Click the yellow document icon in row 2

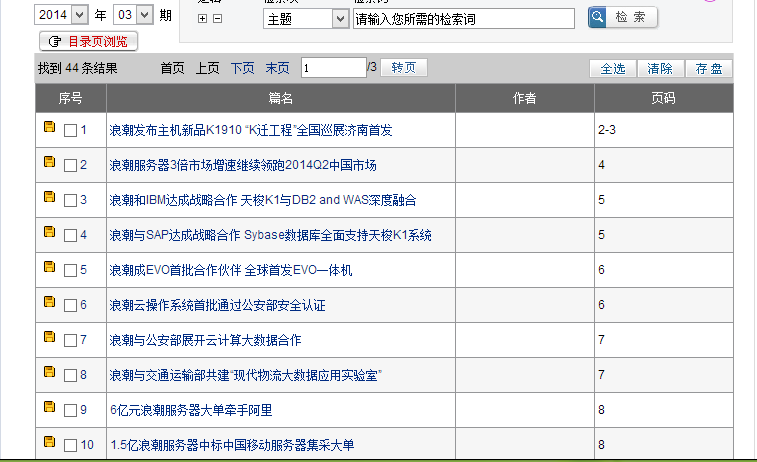(49, 162)
